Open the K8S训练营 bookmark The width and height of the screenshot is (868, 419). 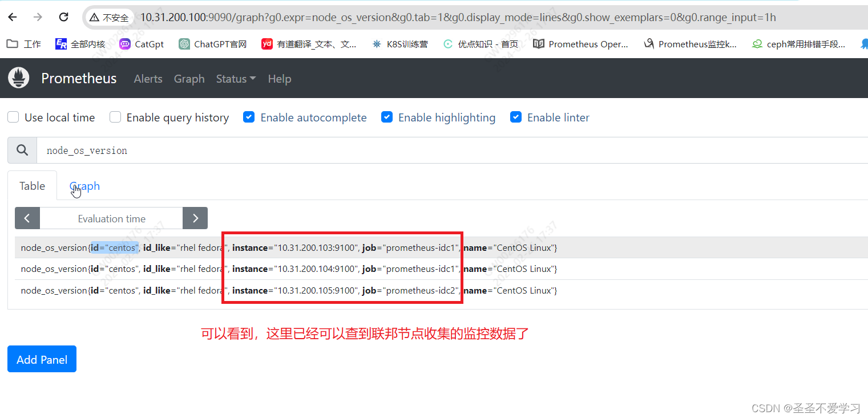399,44
